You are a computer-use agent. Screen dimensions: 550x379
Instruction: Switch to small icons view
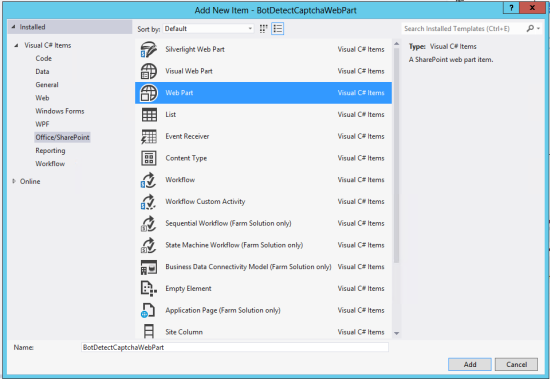coord(263,29)
